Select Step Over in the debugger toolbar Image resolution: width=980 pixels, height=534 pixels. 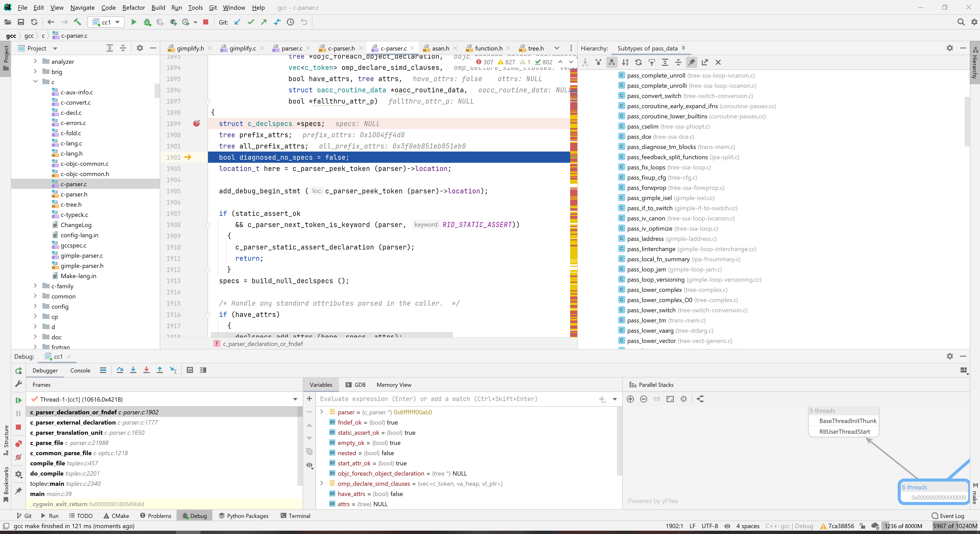(119, 370)
